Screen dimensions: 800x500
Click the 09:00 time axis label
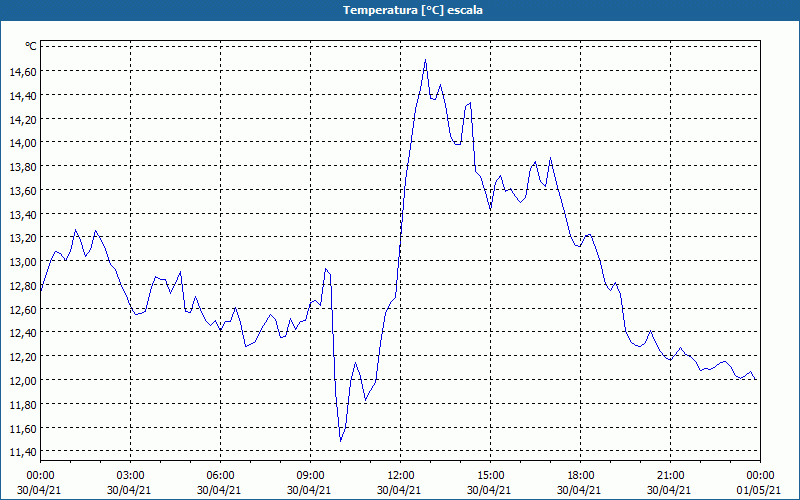[310, 476]
